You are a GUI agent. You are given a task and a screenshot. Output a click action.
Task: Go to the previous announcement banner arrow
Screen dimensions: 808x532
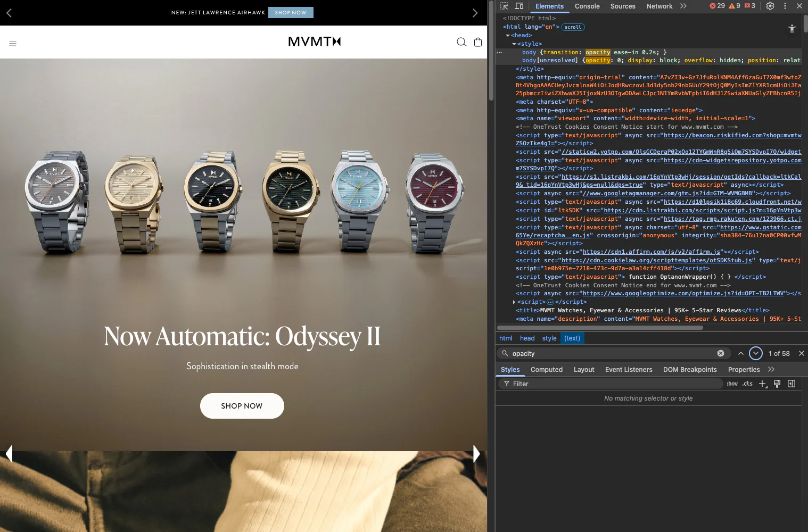9,13
